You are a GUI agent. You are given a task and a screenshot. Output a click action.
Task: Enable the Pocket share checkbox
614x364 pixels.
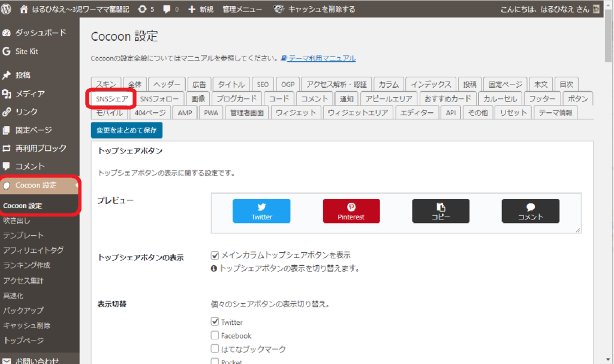(215, 361)
